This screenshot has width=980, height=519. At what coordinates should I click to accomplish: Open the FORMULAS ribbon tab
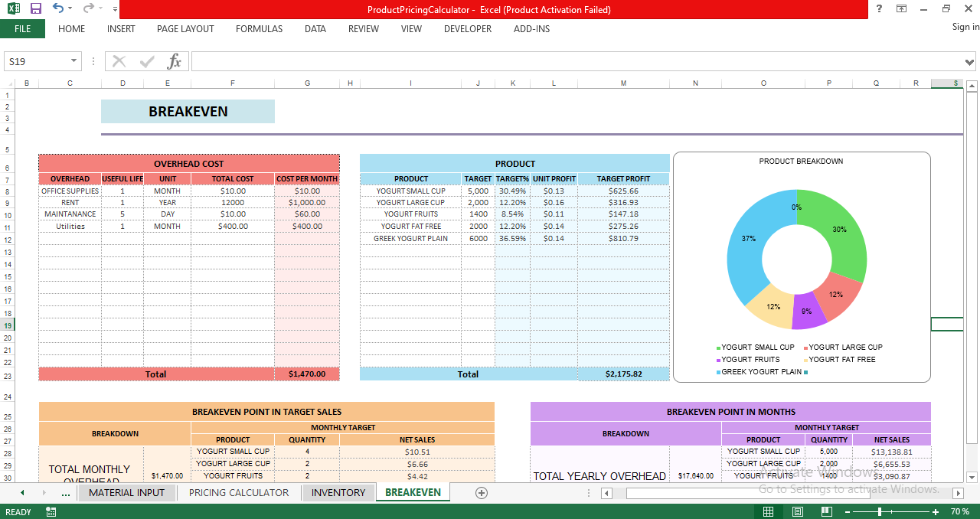(259, 28)
